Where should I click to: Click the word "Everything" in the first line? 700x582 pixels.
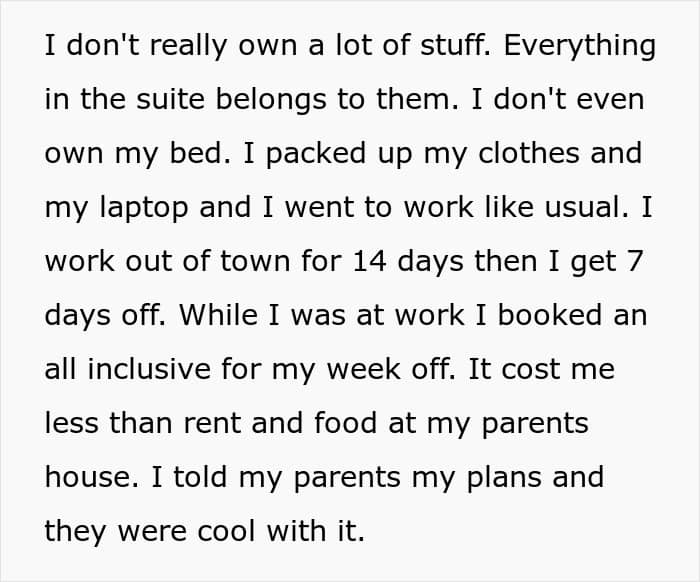[x=579, y=46]
